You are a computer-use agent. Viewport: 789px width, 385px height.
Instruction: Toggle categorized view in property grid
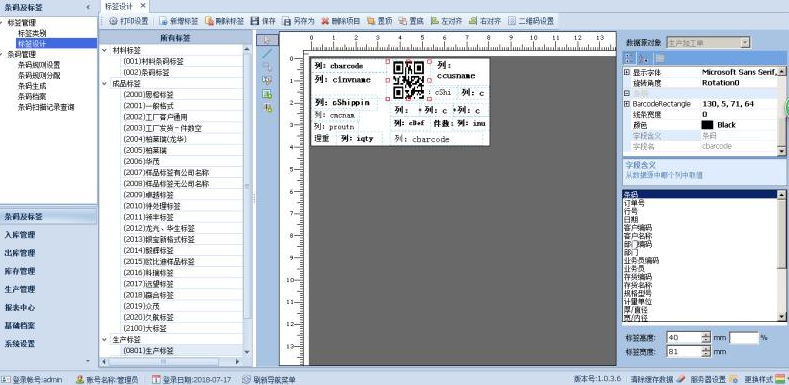click(629, 58)
